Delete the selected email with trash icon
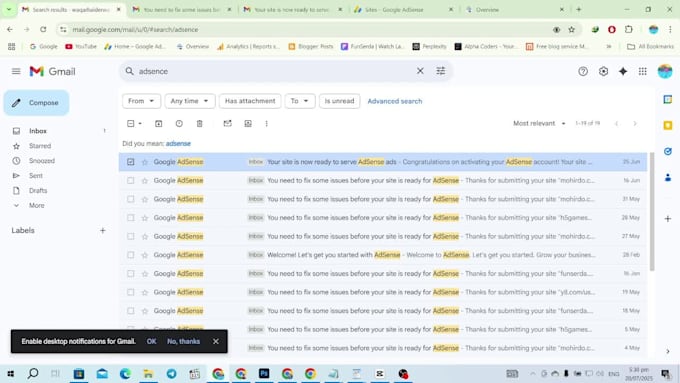Screen dimensions: 680x383 [199, 124]
